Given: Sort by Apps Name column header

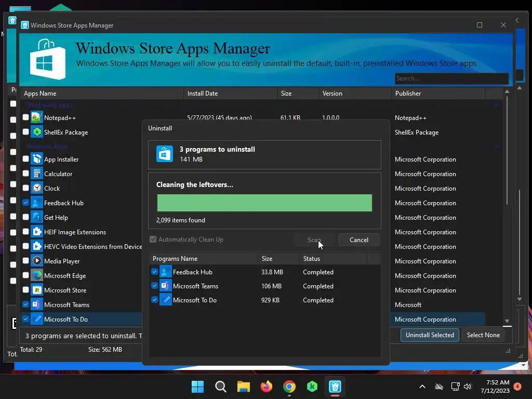Looking at the screenshot, I should (102, 94).
